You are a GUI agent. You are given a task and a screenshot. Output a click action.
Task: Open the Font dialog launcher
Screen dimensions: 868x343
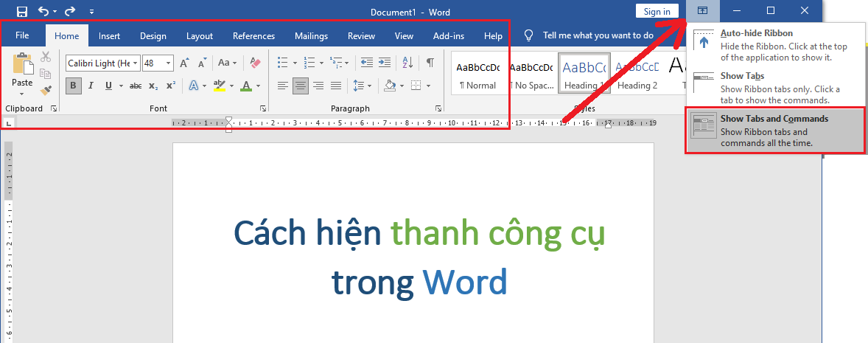click(263, 108)
